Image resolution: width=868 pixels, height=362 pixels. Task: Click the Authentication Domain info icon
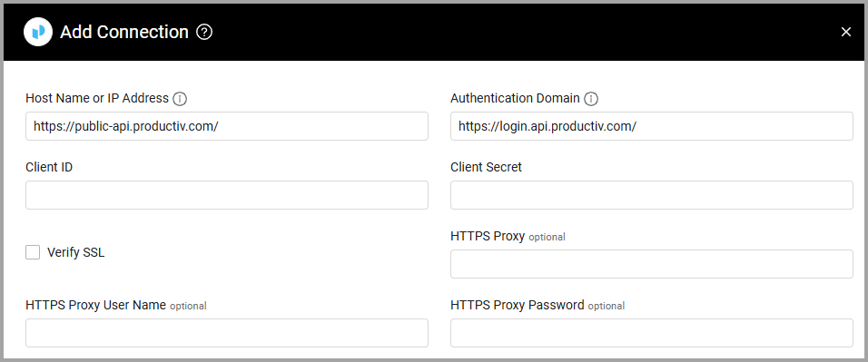591,99
